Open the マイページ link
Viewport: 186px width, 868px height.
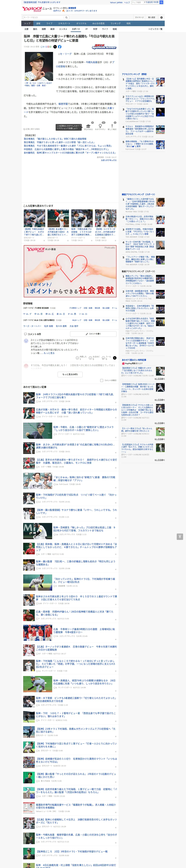pos(139,18)
